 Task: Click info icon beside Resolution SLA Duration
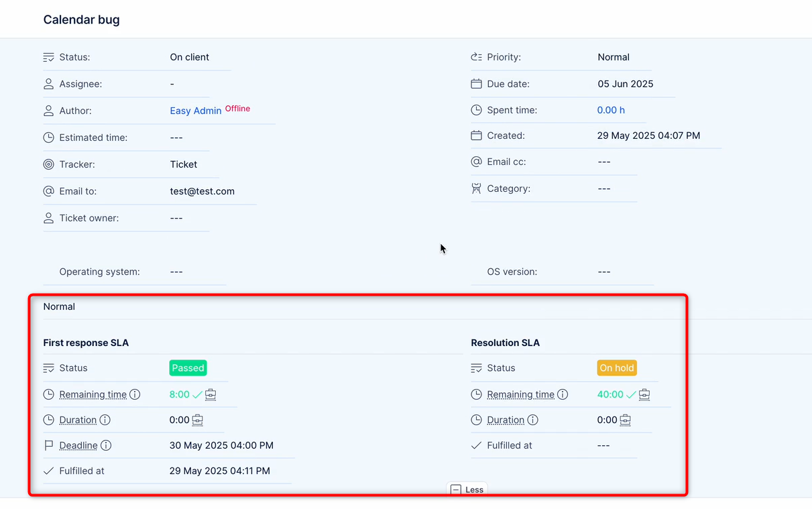pos(532,420)
